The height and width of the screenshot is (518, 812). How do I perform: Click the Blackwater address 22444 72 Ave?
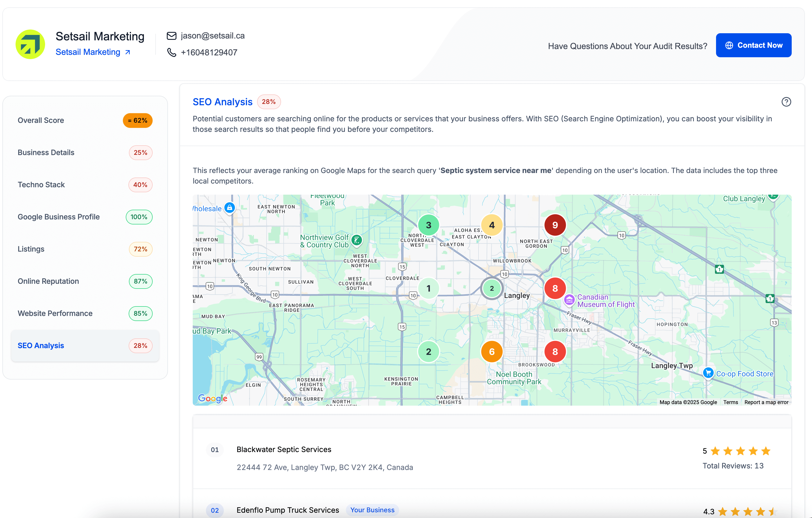tap(325, 467)
